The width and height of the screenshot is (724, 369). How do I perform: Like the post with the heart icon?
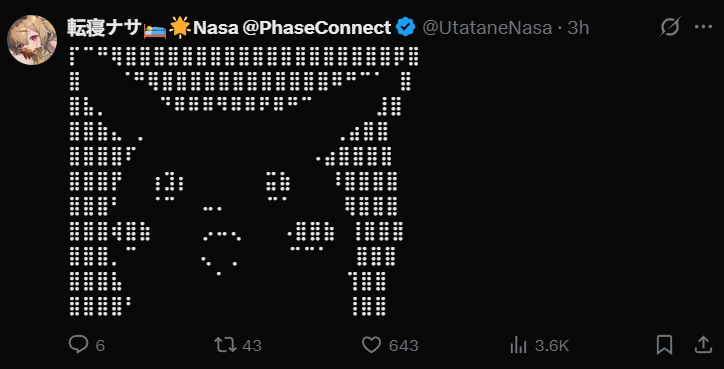pyautogui.click(x=371, y=345)
